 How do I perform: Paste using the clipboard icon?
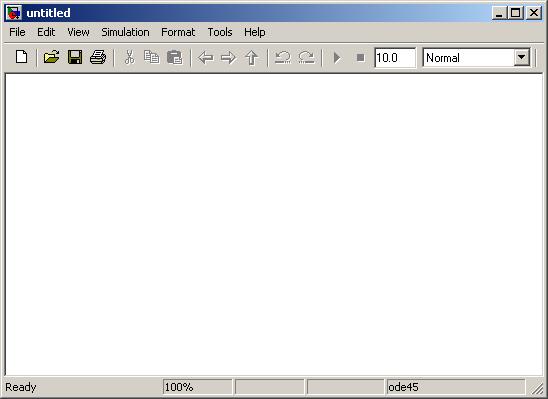pos(175,57)
